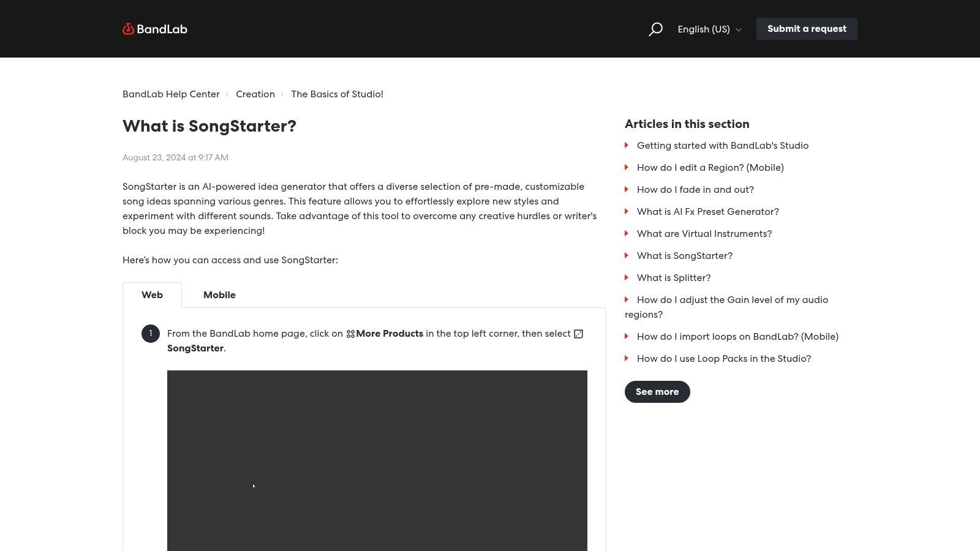Open the English (US) language dropdown
The height and width of the screenshot is (551, 980).
click(x=709, y=29)
